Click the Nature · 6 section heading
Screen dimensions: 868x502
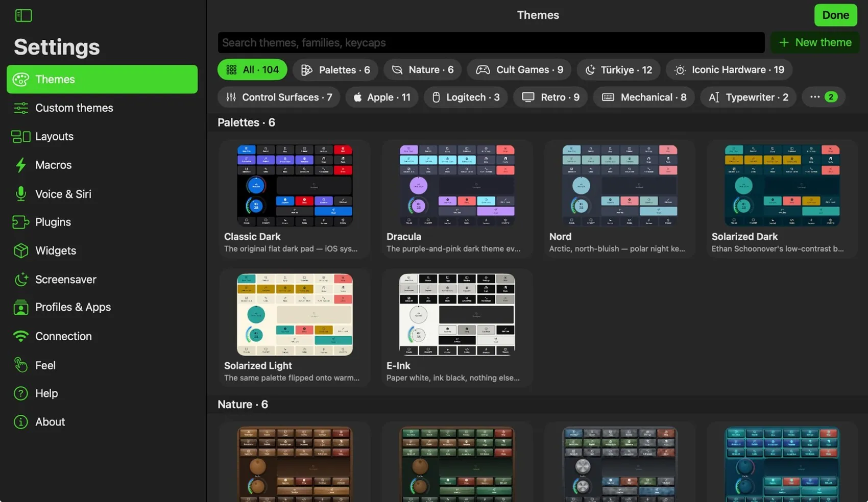pyautogui.click(x=243, y=404)
